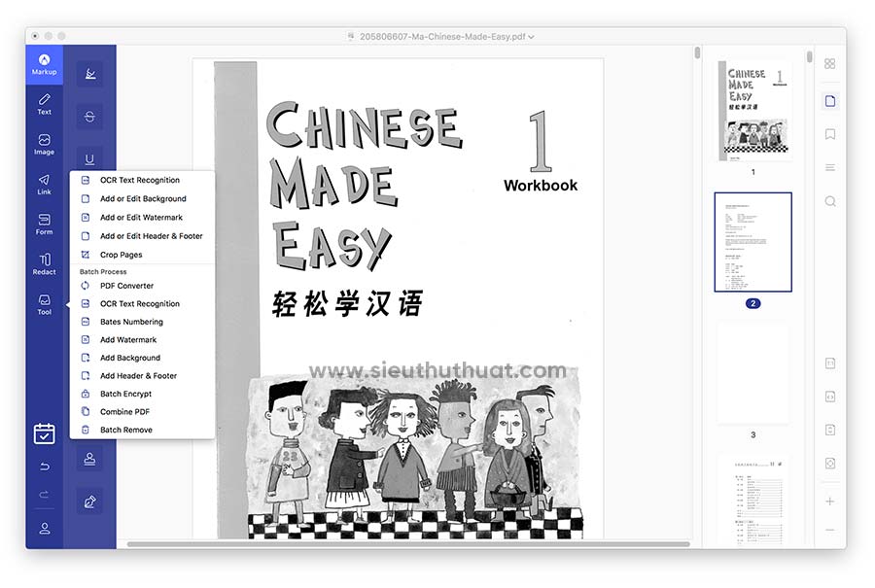Select the Link tool in the sidebar
Image resolution: width=875 pixels, height=588 pixels.
point(44,184)
